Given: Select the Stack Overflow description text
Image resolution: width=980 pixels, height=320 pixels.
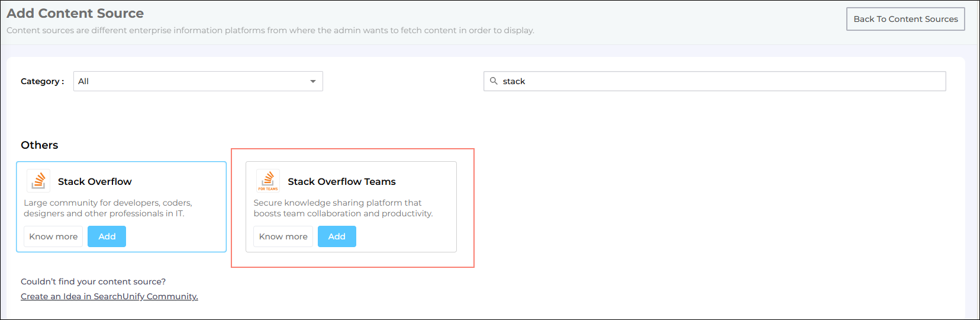Looking at the screenshot, I should click(x=108, y=208).
